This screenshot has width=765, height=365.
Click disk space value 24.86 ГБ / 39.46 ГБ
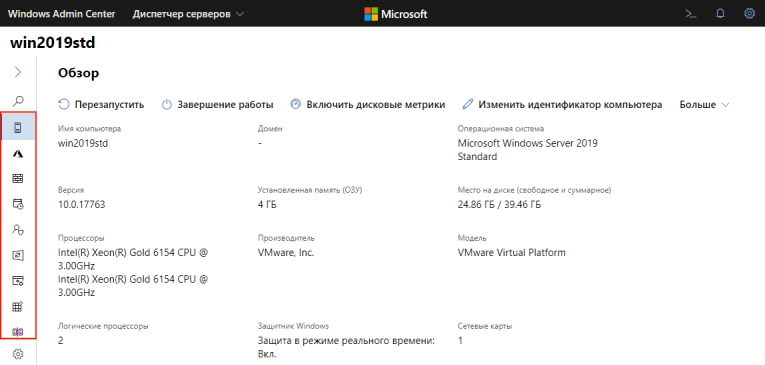499,204
